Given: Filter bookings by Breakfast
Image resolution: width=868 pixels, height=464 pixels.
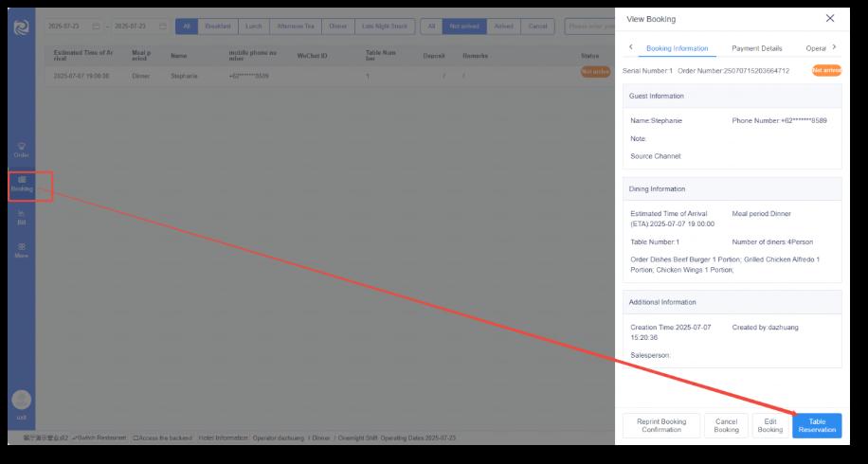Looking at the screenshot, I should coord(218,27).
